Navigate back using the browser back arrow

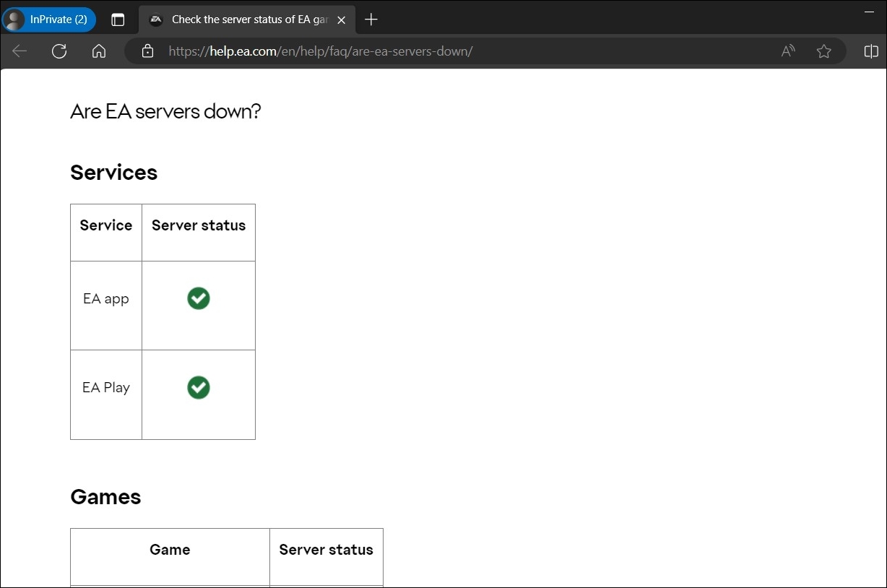pos(19,51)
